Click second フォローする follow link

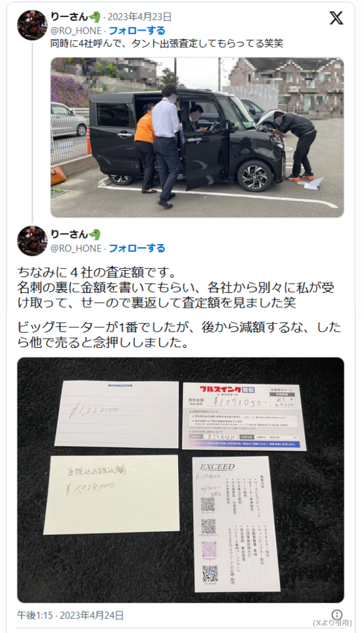point(137,248)
